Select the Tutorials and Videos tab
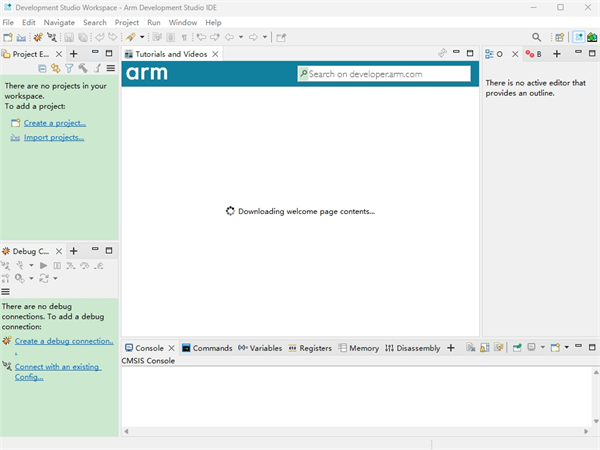Image resolution: width=600 pixels, height=450 pixels. pyautogui.click(x=171, y=54)
